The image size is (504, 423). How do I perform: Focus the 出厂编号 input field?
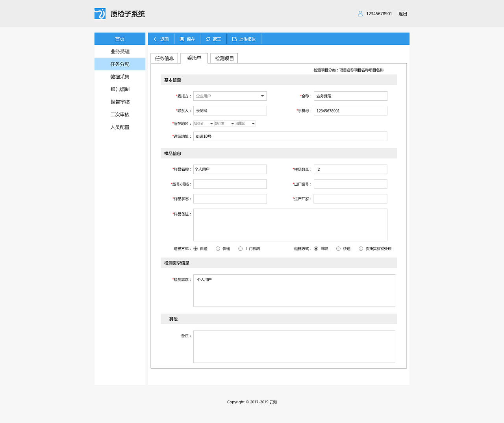point(350,184)
